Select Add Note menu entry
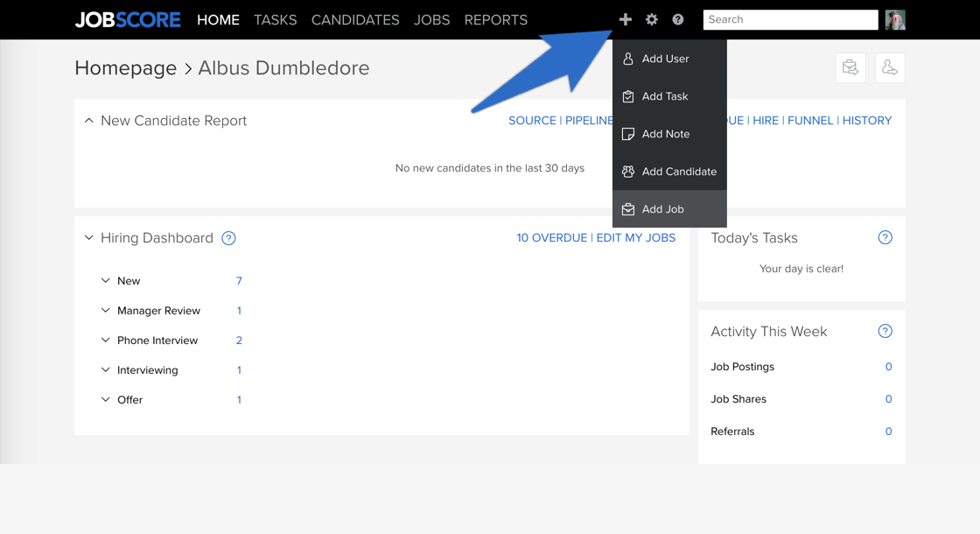The height and width of the screenshot is (534, 980). [x=669, y=134]
